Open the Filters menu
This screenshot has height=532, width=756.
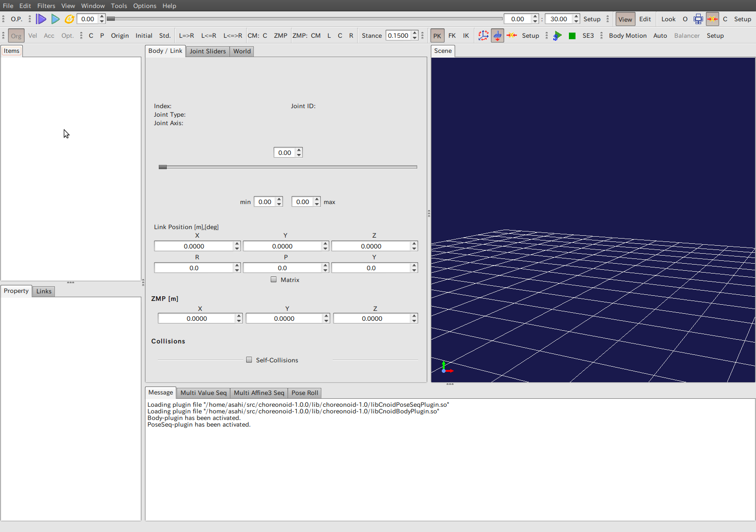(46, 6)
